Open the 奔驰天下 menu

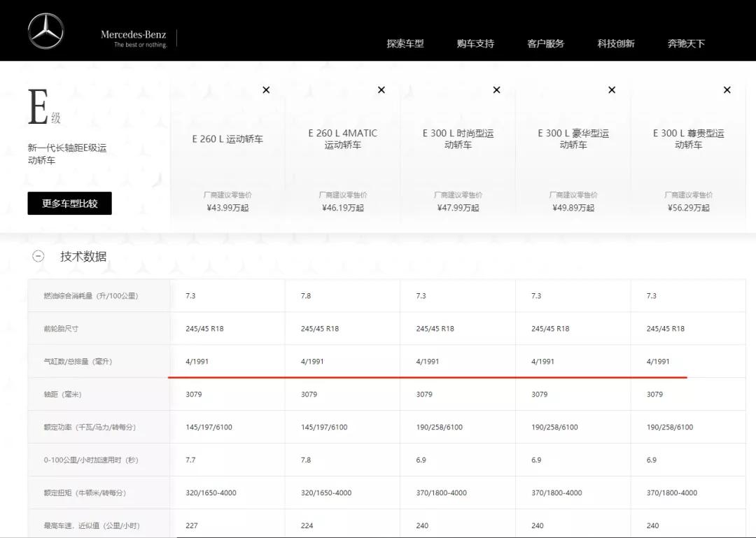[x=686, y=43]
